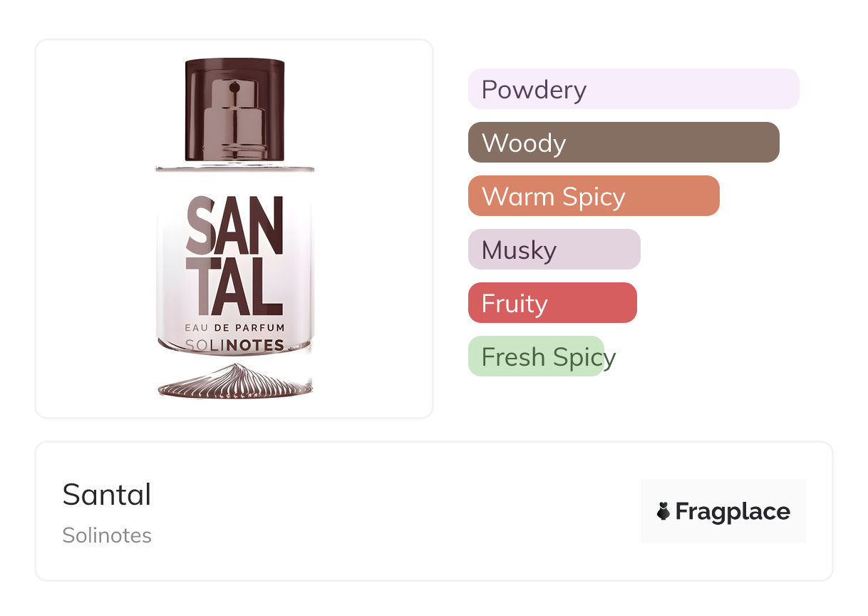This screenshot has width=868, height=616.
Task: Click the Fragplace perfume bottle logo icon
Action: 663,511
